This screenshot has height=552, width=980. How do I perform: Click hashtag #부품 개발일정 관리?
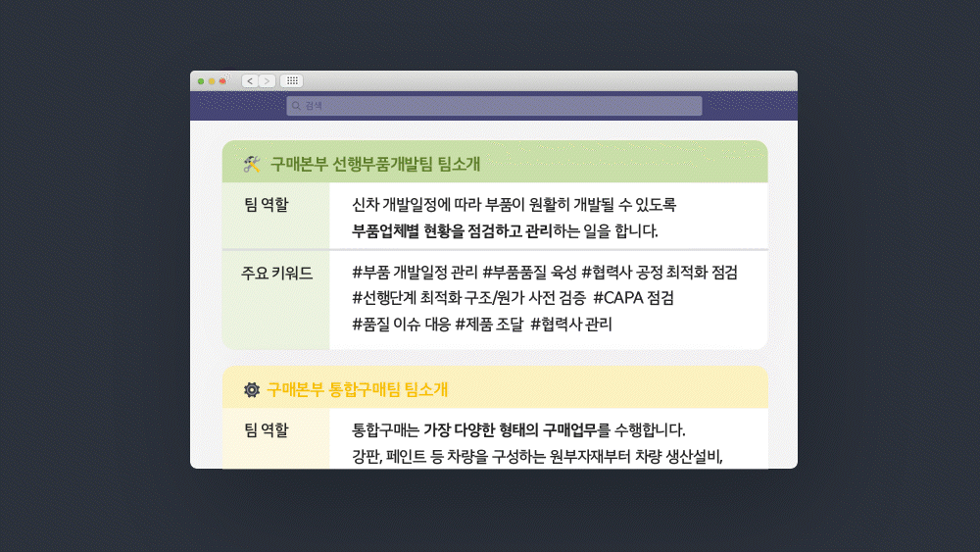(x=415, y=272)
